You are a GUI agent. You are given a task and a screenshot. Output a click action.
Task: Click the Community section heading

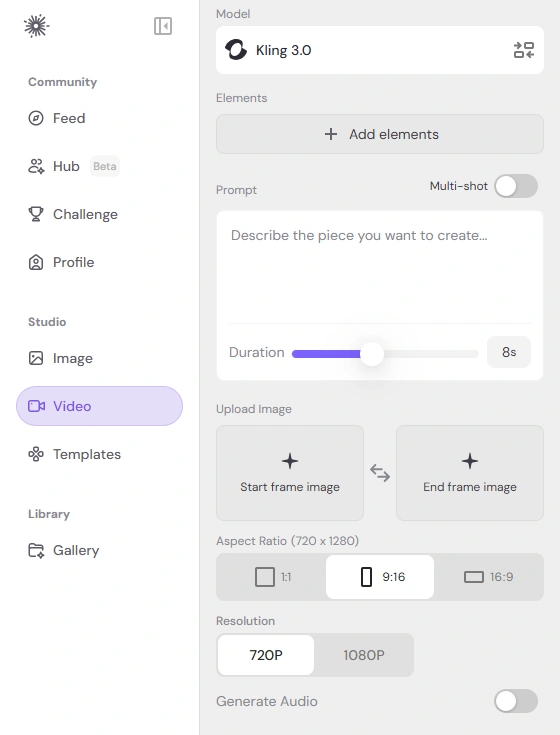tap(62, 82)
